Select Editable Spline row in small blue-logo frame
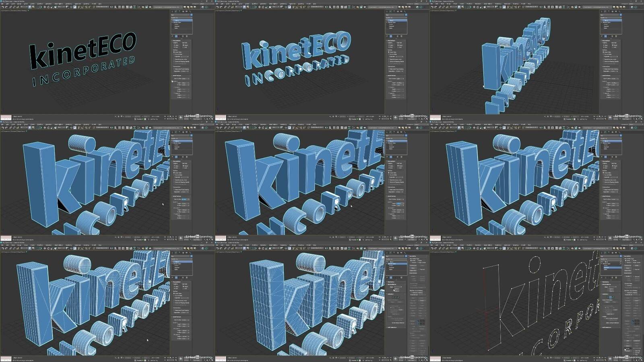This screenshot has width=644, height=362. [397, 23]
